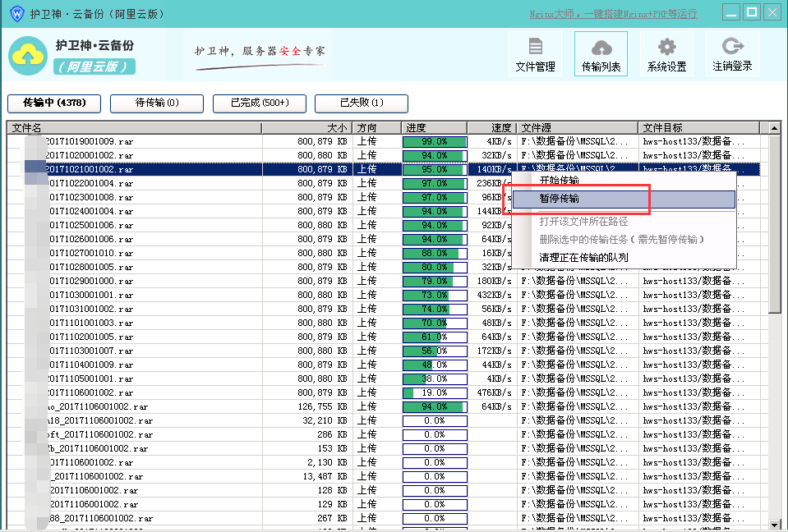
Task: Open the 已完成 (500+) tab
Action: [259, 103]
